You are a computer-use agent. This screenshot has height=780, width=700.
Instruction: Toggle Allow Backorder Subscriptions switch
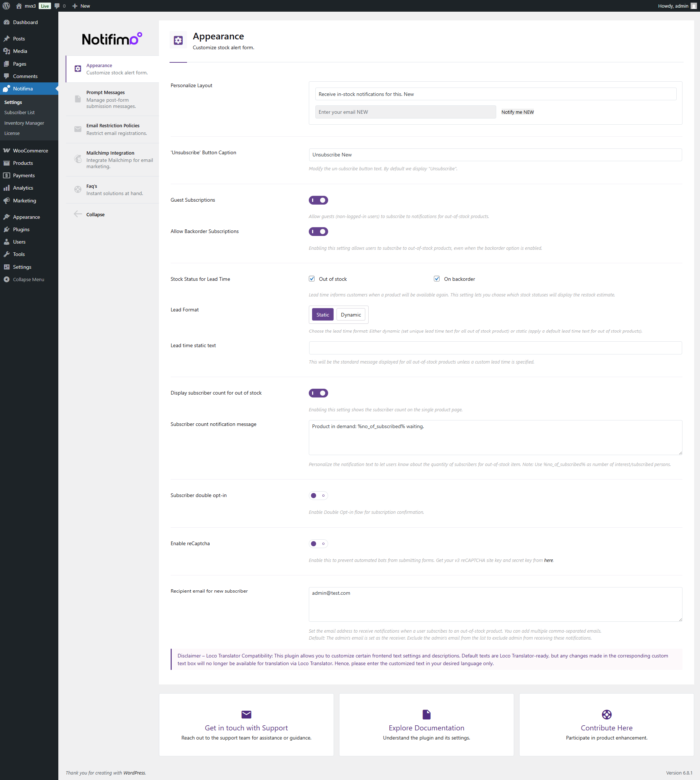point(318,232)
